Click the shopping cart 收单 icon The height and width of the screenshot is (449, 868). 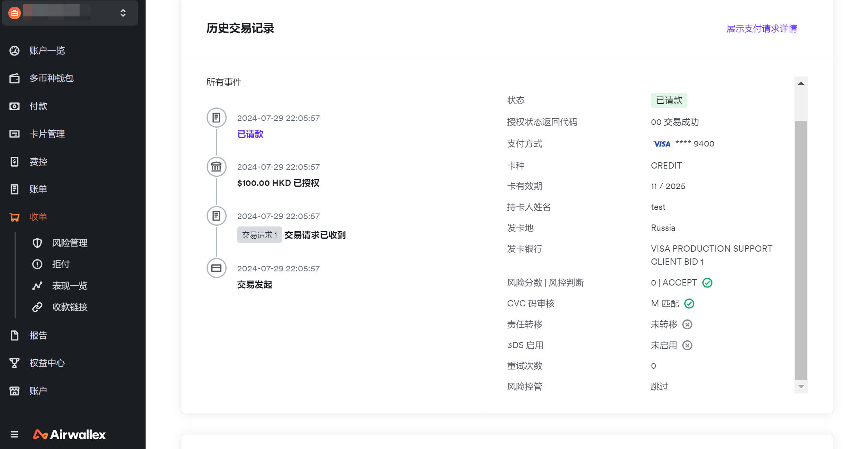tap(15, 217)
